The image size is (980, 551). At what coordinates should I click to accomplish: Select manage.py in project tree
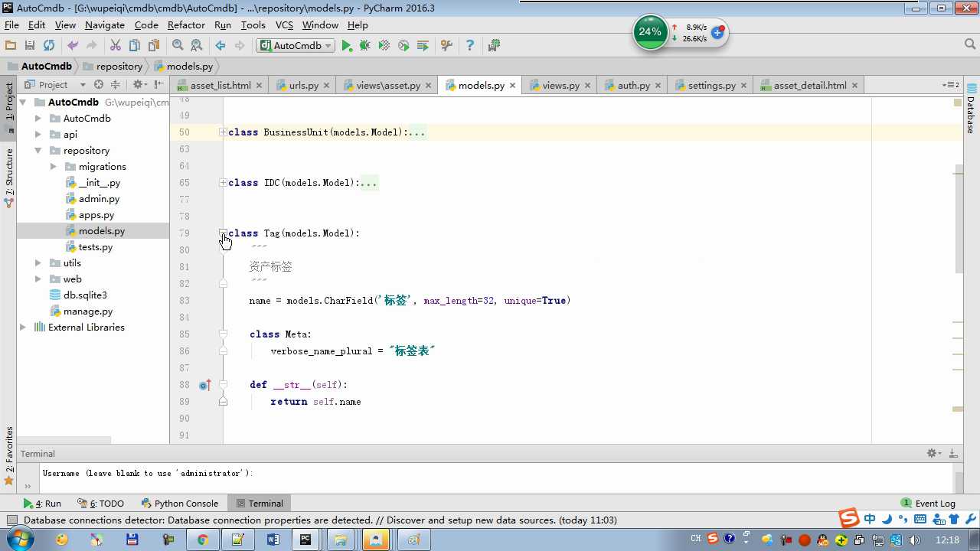87,311
